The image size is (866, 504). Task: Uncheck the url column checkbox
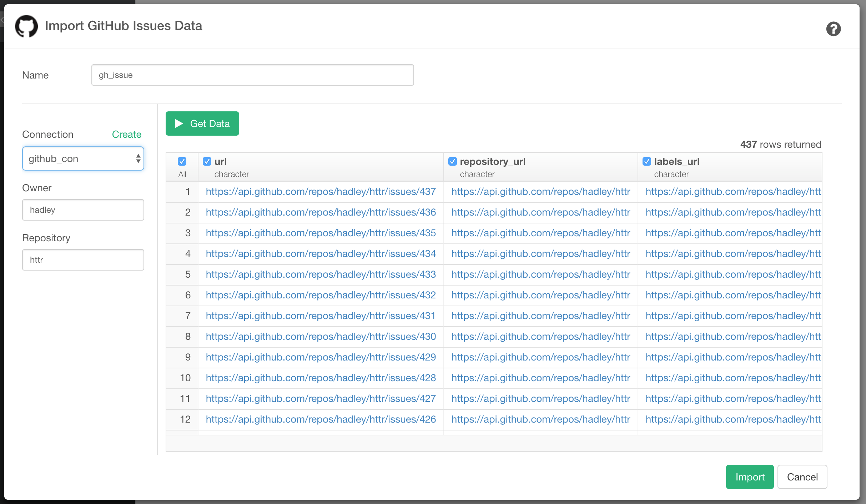tap(207, 161)
